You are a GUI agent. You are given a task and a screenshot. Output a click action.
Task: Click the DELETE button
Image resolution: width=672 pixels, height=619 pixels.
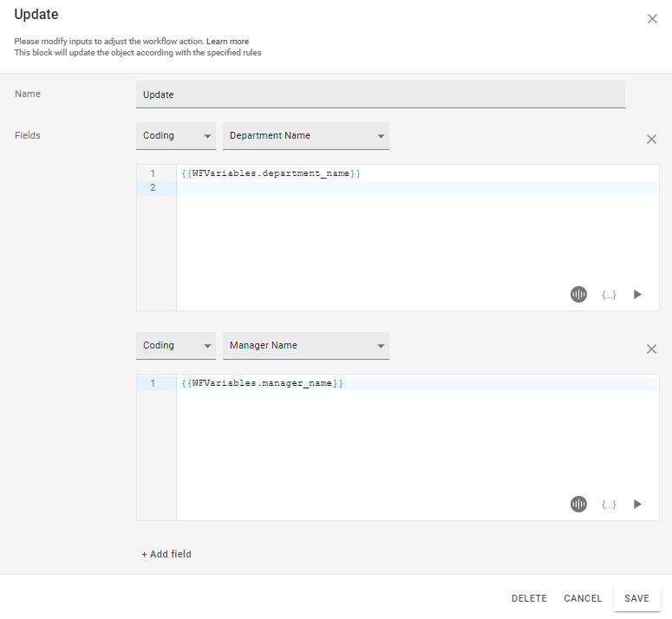529,598
